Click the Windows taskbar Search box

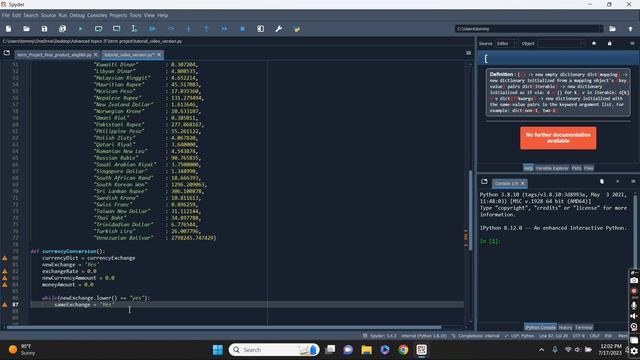pos(274,350)
